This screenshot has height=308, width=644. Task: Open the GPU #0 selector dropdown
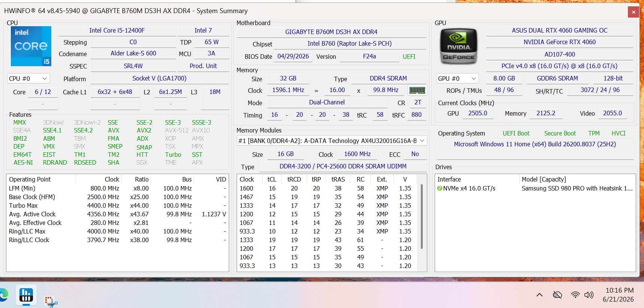458,79
